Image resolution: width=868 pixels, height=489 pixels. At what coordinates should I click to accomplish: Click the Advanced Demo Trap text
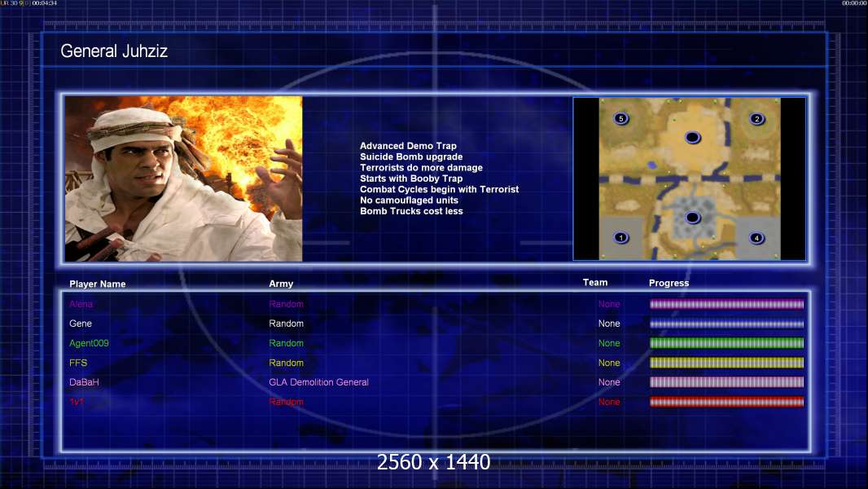pyautogui.click(x=408, y=146)
